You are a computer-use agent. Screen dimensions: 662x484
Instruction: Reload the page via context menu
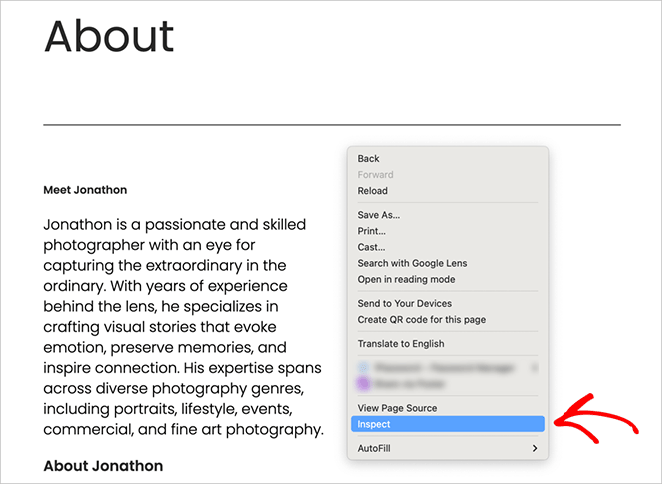(x=372, y=191)
